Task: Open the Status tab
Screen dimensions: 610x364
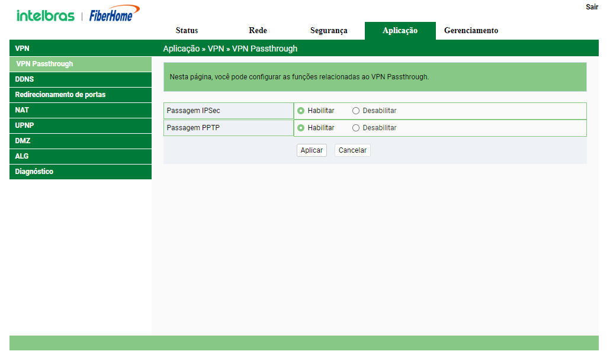Action: coord(187,30)
